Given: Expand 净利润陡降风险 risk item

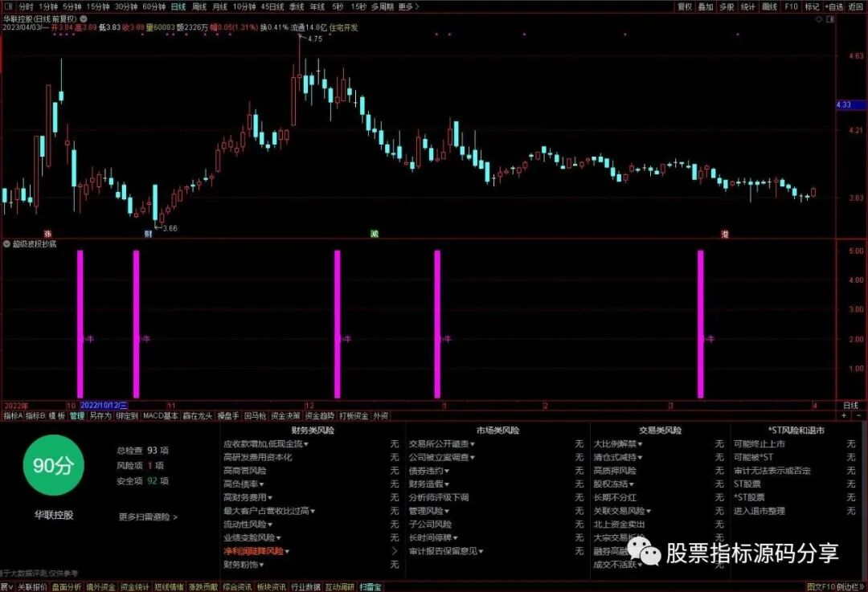Looking at the screenshot, I should pos(256,551).
